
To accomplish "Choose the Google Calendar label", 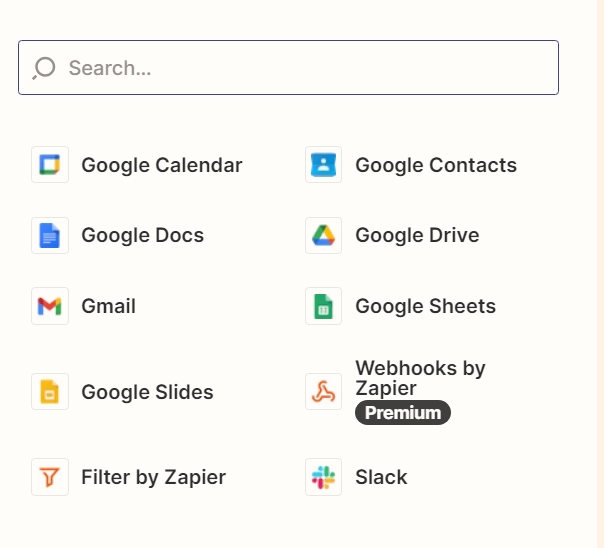I will pos(162,165).
